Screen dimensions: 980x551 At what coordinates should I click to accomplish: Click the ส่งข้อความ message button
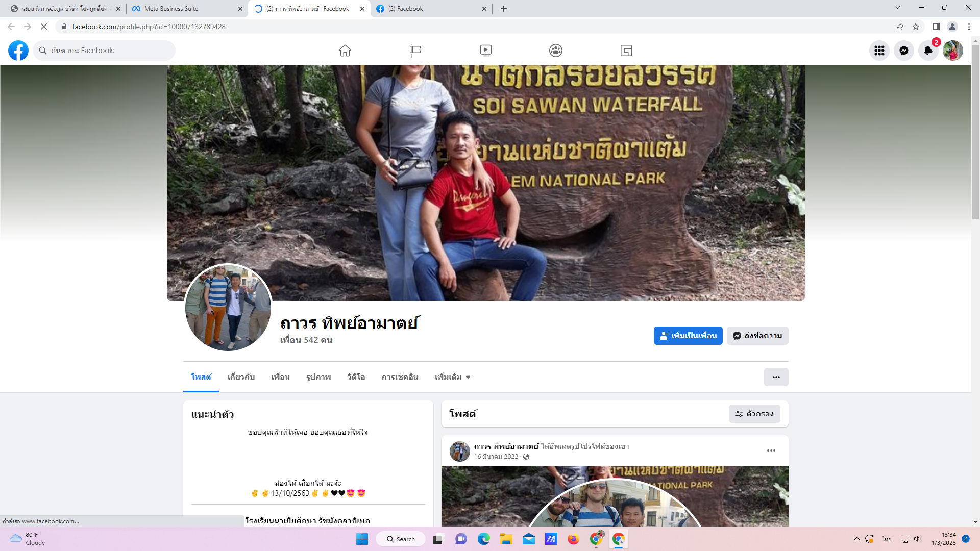(x=757, y=336)
